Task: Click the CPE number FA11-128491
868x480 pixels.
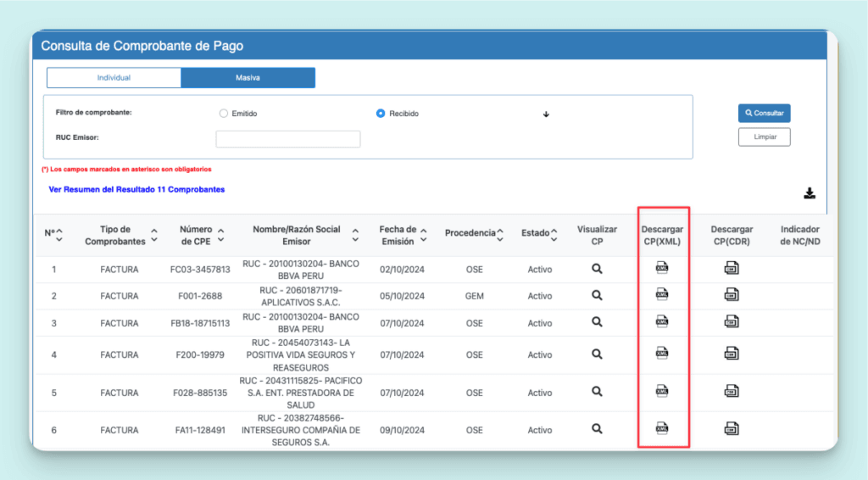Action: [x=200, y=430]
